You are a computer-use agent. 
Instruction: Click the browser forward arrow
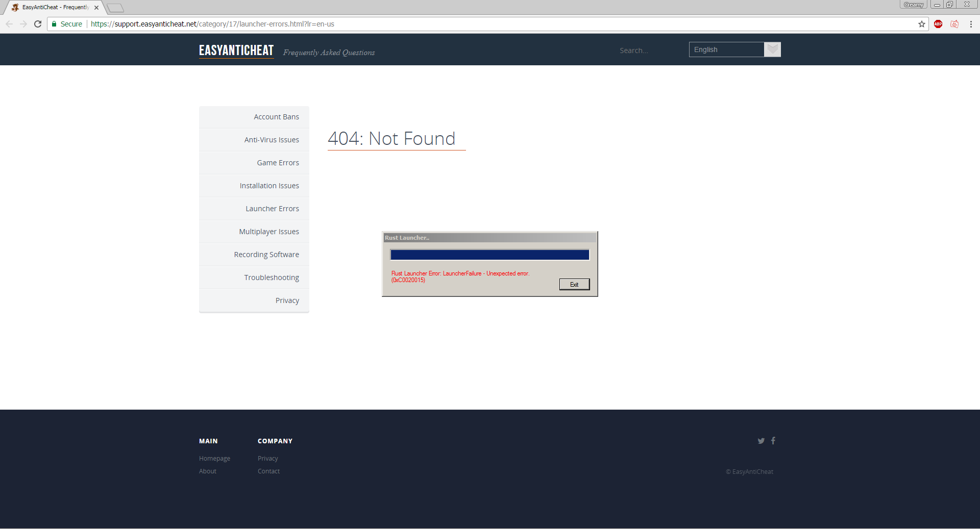coord(23,24)
